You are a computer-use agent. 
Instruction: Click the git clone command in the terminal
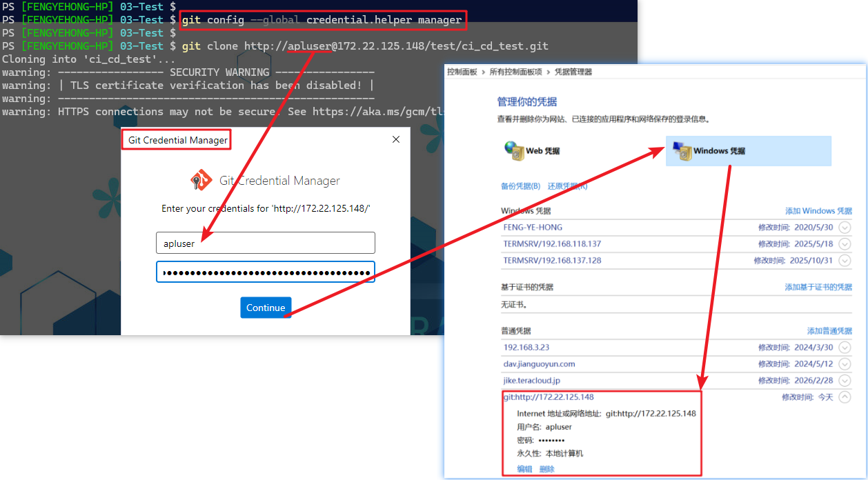(365, 46)
